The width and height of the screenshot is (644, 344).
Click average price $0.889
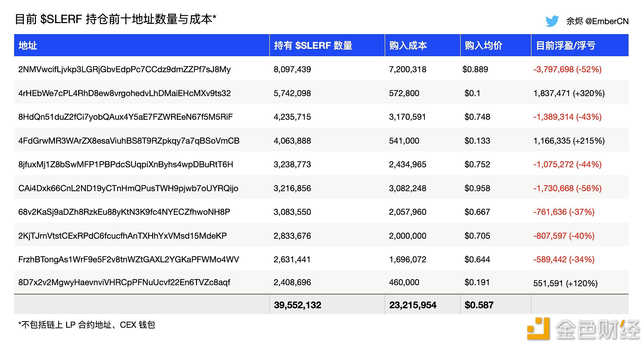tap(475, 69)
